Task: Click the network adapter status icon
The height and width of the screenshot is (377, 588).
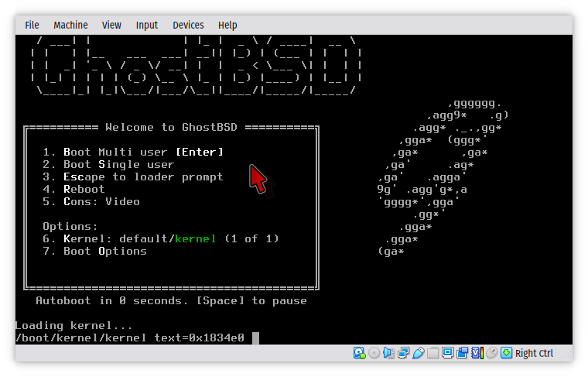Action: (403, 353)
